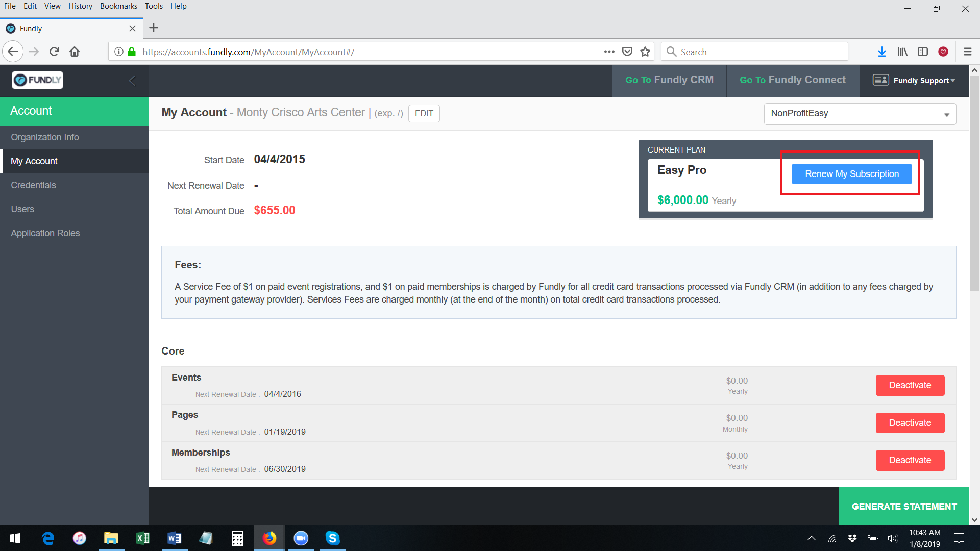The height and width of the screenshot is (551, 980).
Task: Open the File menu
Action: point(10,6)
